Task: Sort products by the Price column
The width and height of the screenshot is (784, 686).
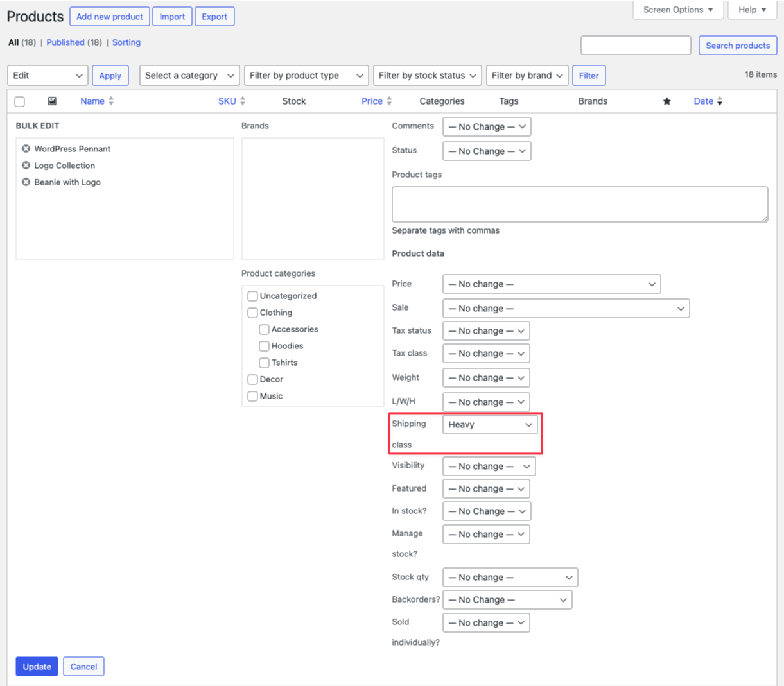Action: 372,101
